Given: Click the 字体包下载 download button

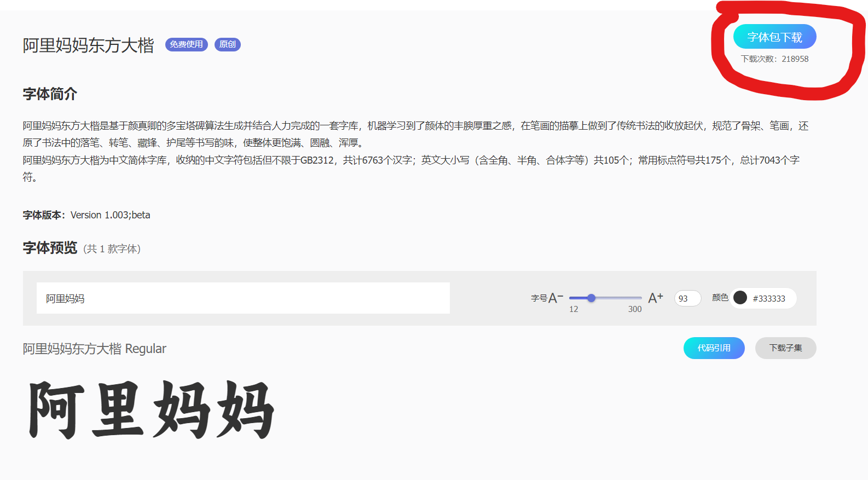Looking at the screenshot, I should tap(774, 37).
